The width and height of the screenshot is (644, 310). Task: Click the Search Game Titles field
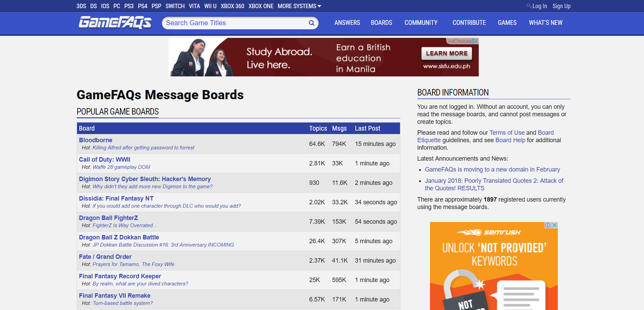[235, 23]
